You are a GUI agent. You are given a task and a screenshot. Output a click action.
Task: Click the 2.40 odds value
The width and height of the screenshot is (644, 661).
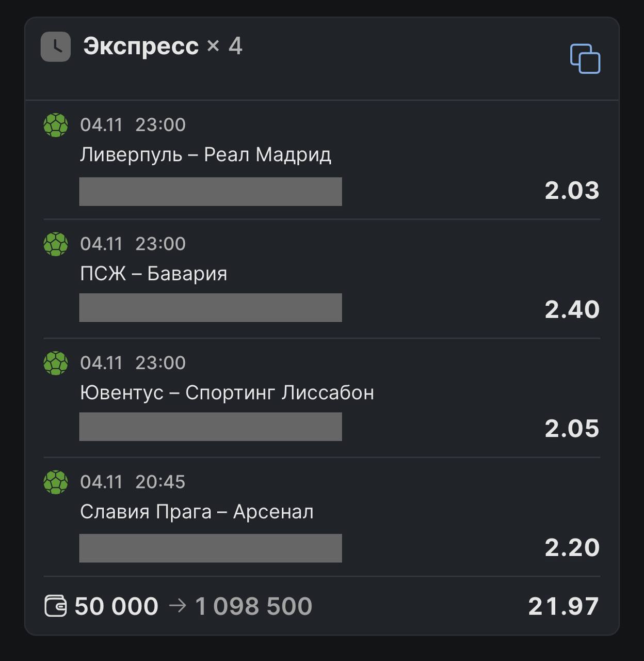(572, 309)
